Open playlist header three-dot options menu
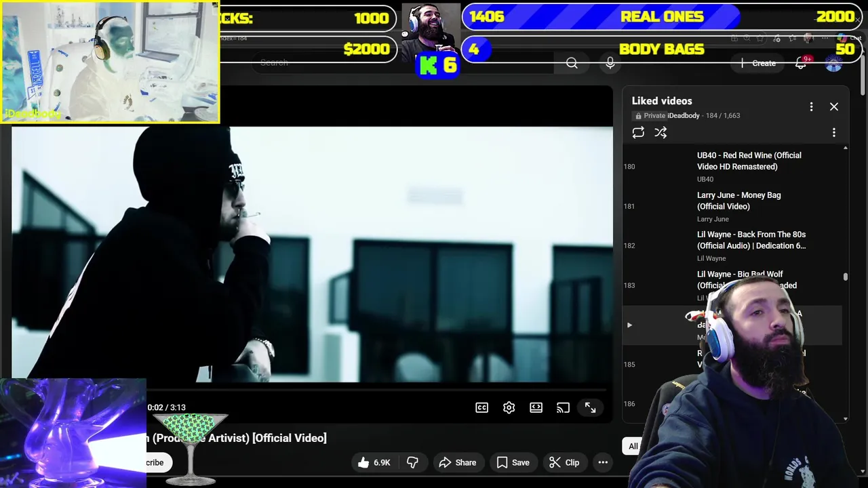Viewport: 868px width, 488px height. 811,106
